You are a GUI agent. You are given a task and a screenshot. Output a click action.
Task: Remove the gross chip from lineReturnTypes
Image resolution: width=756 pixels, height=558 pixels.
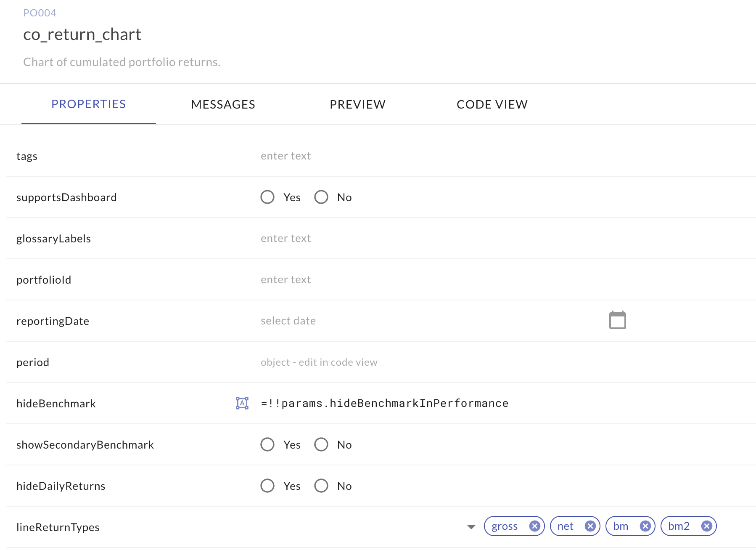pos(534,526)
